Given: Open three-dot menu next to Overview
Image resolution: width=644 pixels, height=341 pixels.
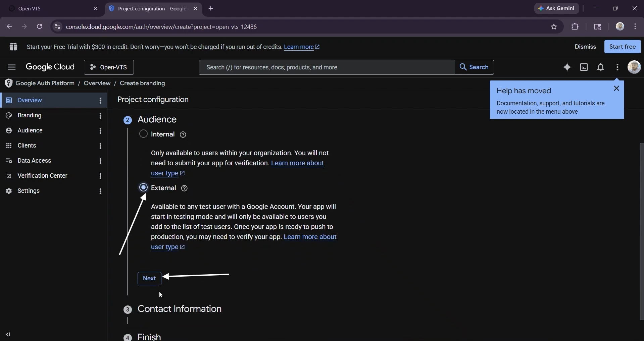Looking at the screenshot, I should tap(100, 101).
